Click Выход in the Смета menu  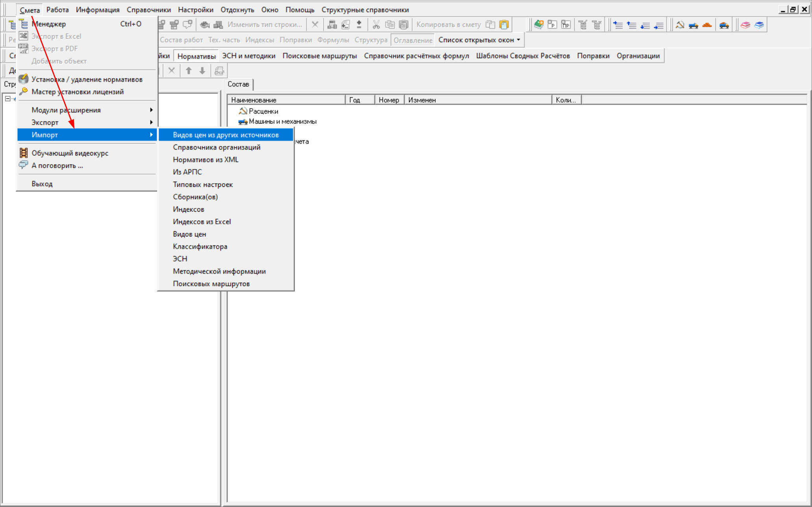tap(87, 184)
